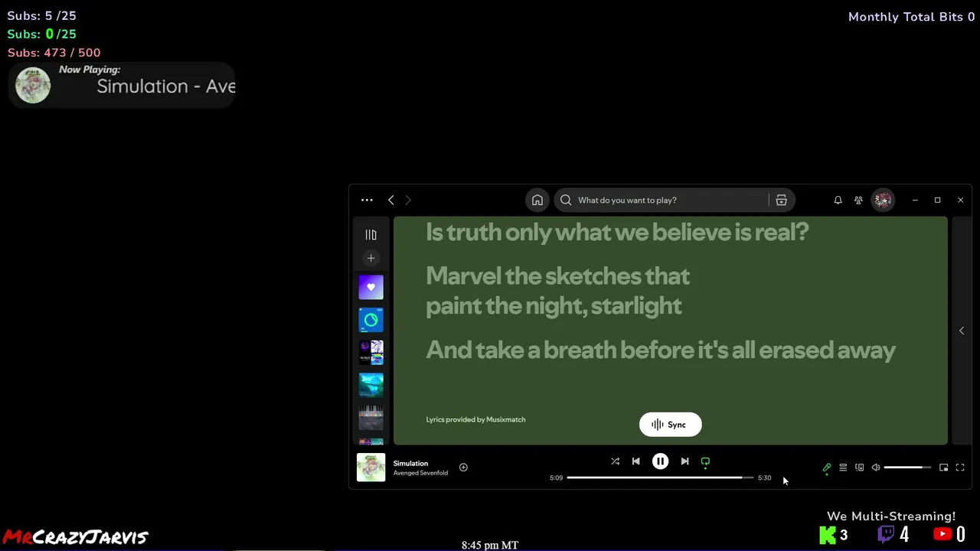Go back using the left arrow
This screenshot has width=980, height=551.
coord(391,201)
